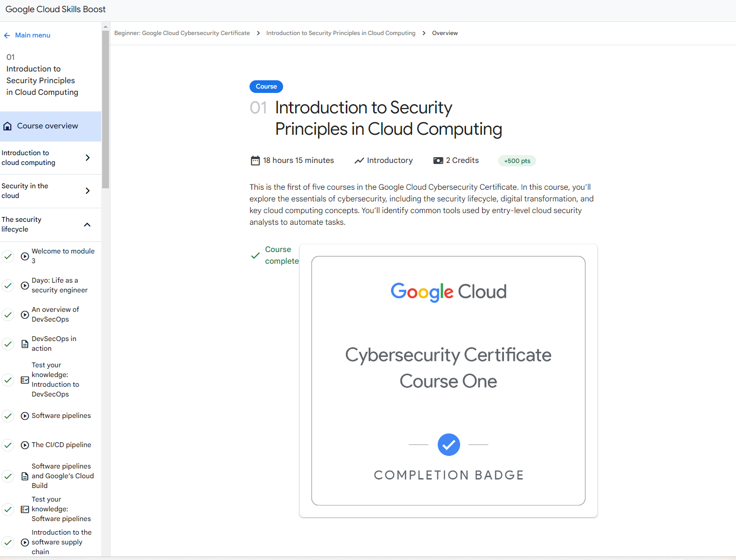Click the document icon beside DevSecOps in action
Viewport: 736px width, 560px height.
point(25,344)
